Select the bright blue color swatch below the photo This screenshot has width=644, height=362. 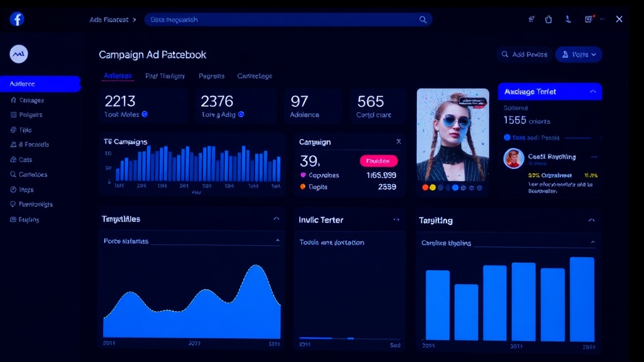455,187
